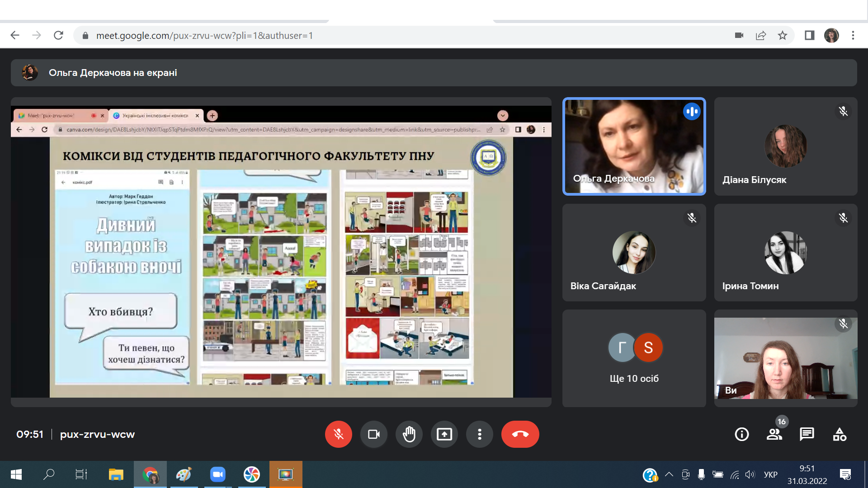This screenshot has height=488, width=868.
Task: Click Ольга Деркачова video tile
Action: (634, 146)
